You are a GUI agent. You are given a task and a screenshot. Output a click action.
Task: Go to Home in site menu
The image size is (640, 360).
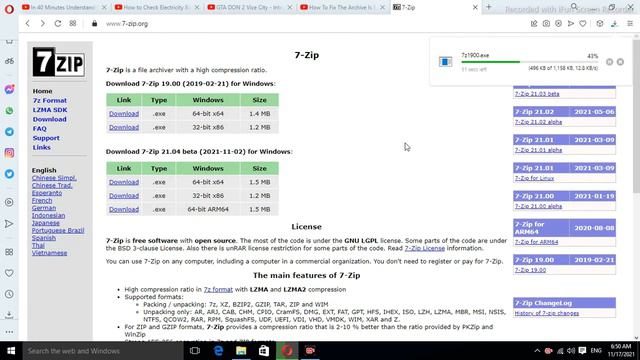(x=42, y=91)
